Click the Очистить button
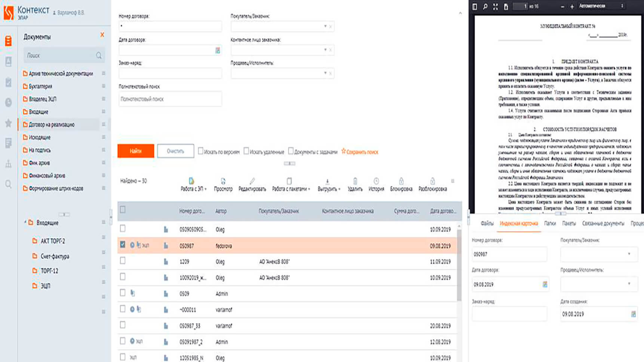 point(175,151)
